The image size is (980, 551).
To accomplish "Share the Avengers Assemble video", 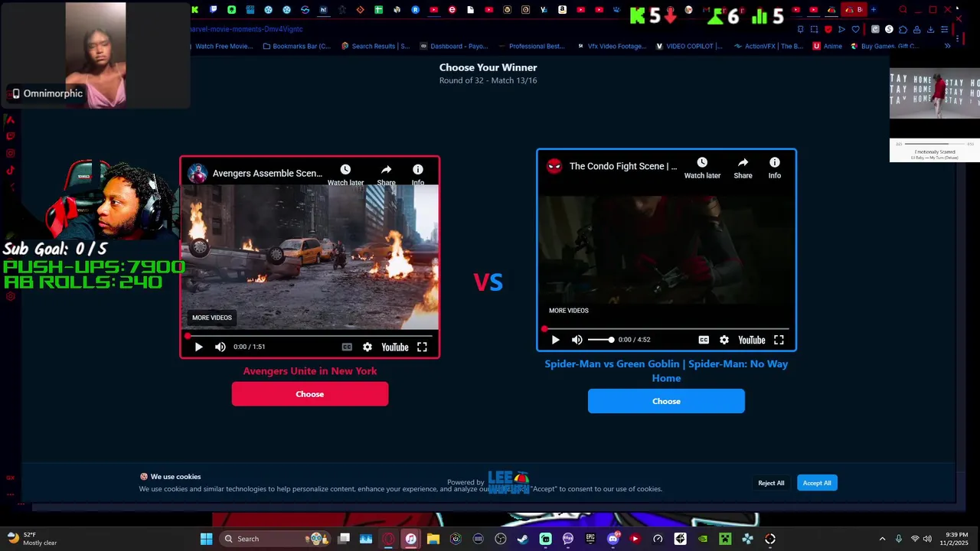I will [x=386, y=174].
